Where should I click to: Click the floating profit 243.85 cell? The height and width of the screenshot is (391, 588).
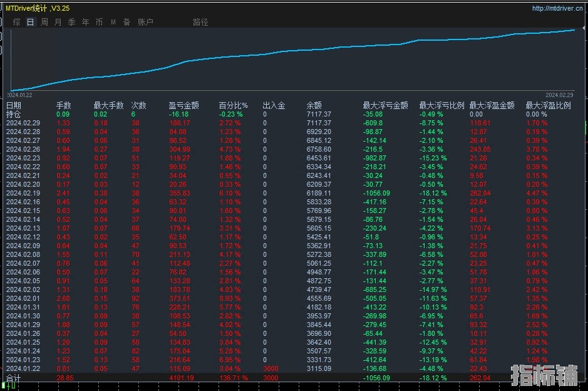480,149
